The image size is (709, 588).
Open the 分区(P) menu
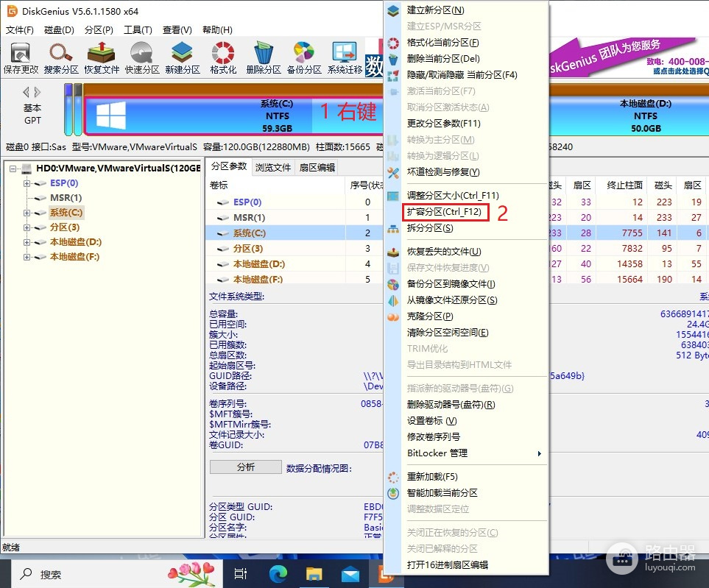coord(99,30)
